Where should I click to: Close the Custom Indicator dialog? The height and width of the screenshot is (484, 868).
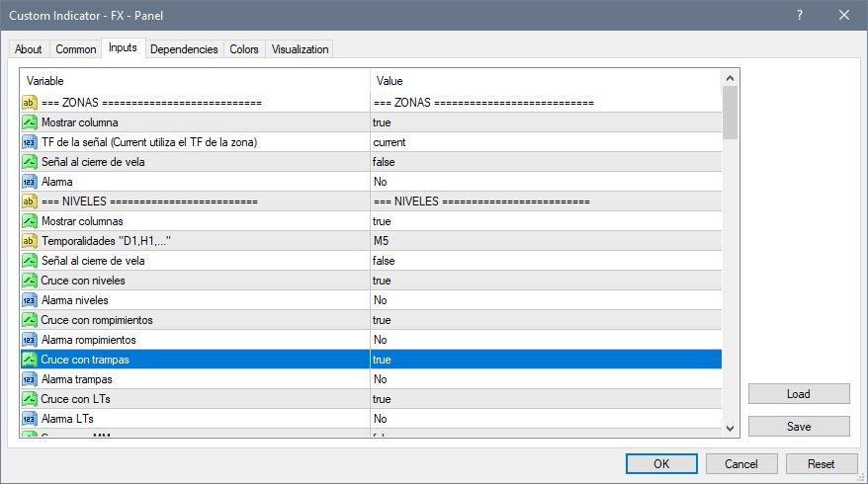(x=844, y=15)
